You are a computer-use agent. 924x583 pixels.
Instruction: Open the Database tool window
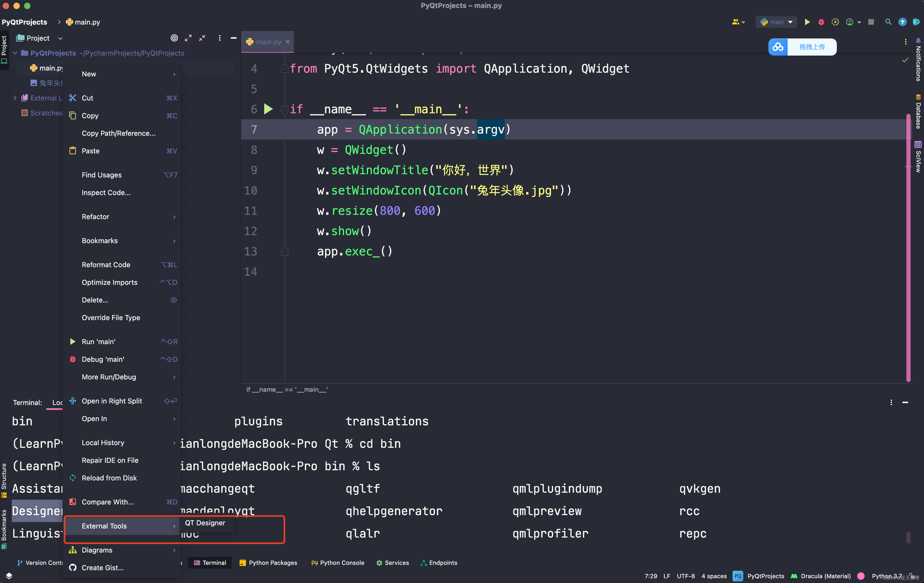click(x=918, y=111)
